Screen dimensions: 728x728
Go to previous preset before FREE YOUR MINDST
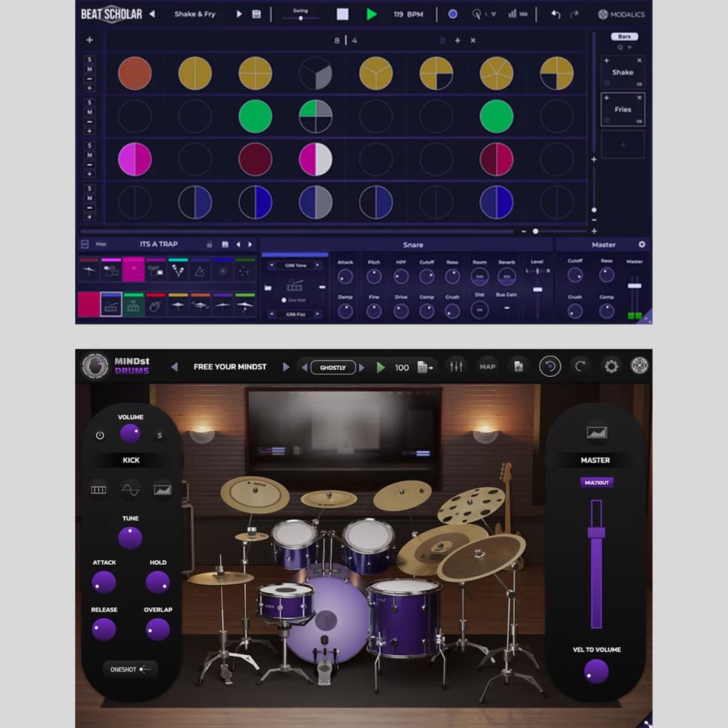tap(175, 366)
